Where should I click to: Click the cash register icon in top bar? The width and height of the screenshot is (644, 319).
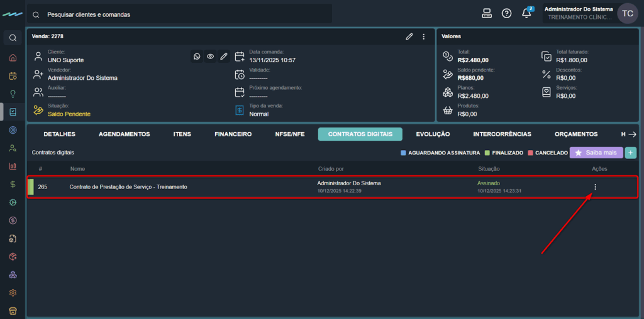click(x=486, y=14)
